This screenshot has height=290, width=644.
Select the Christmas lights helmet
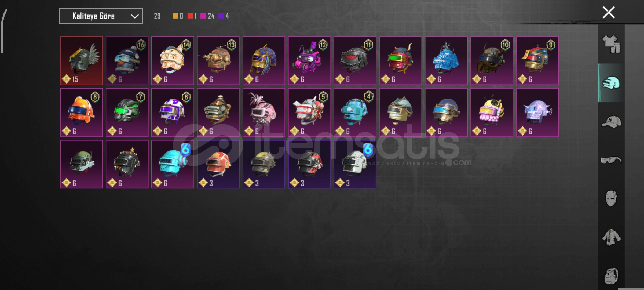(127, 164)
